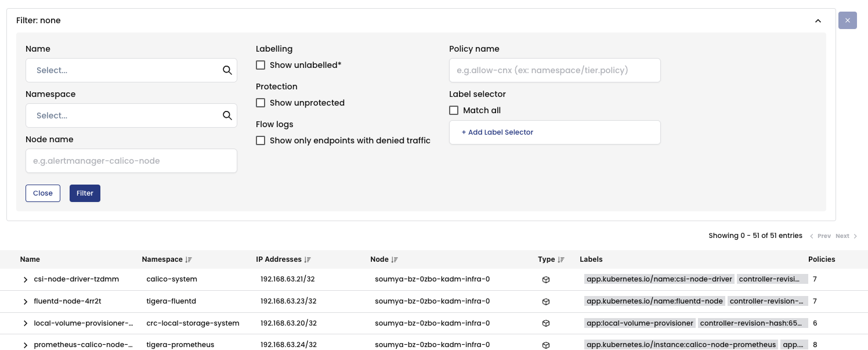The width and height of the screenshot is (868, 350).
Task: Sort by Namespace column sort icon
Action: coord(189,259)
